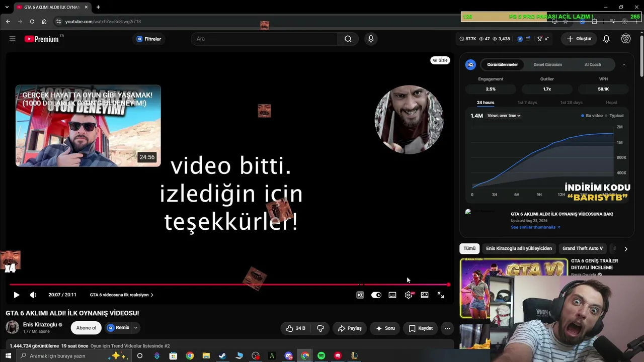The height and width of the screenshot is (362, 644).
Task: Like the video with 34 B likes
Action: pos(296,328)
